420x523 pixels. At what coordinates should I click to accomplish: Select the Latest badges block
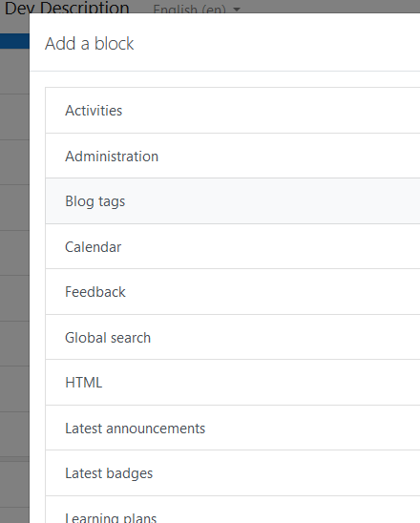click(233, 473)
